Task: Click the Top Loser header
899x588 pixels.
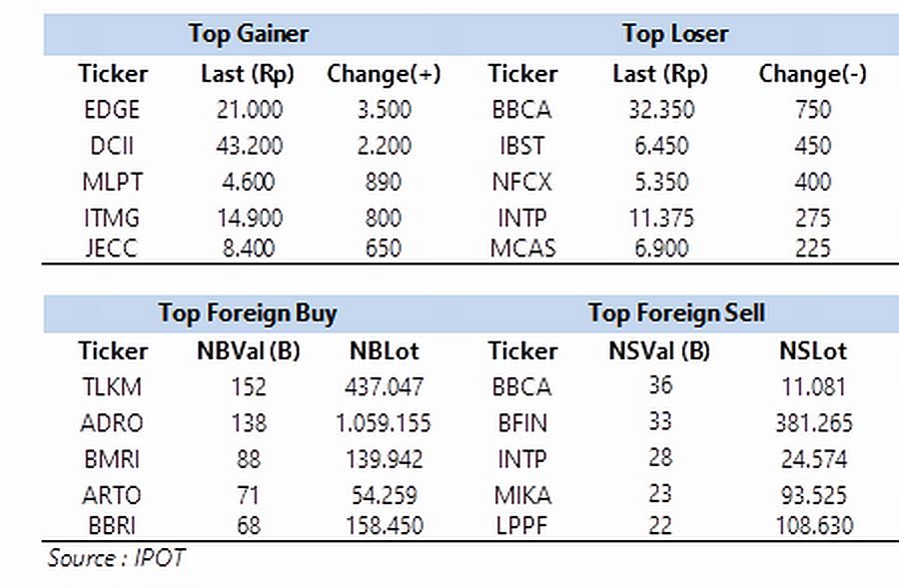Action: pos(675,33)
